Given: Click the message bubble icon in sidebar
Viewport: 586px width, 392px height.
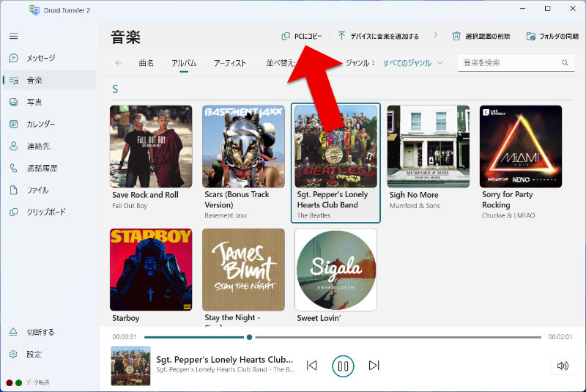Looking at the screenshot, I should pyautogui.click(x=13, y=58).
